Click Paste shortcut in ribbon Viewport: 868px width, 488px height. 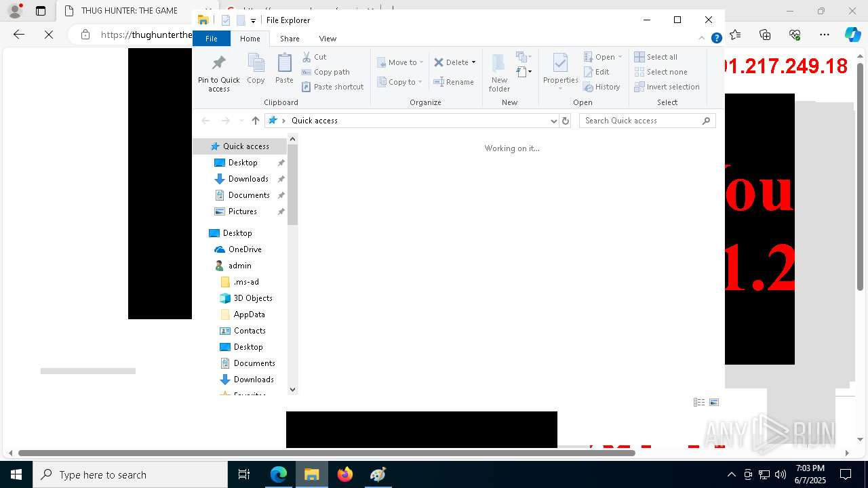coord(332,87)
